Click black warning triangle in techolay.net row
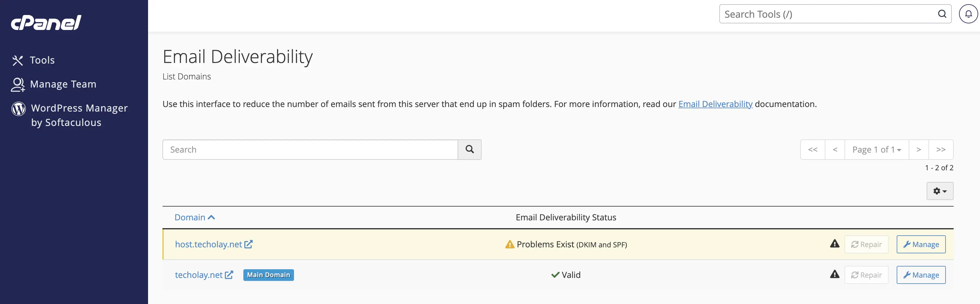The image size is (980, 304). [x=835, y=274]
